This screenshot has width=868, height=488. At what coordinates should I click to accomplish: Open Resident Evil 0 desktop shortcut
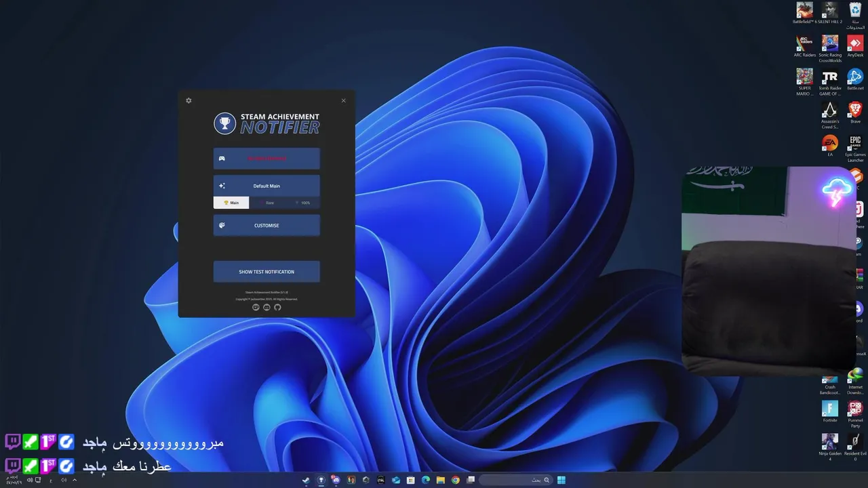855,447
